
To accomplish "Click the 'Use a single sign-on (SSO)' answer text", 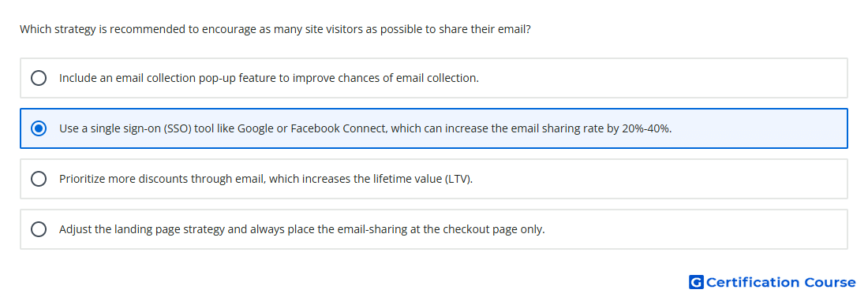I will [x=365, y=128].
